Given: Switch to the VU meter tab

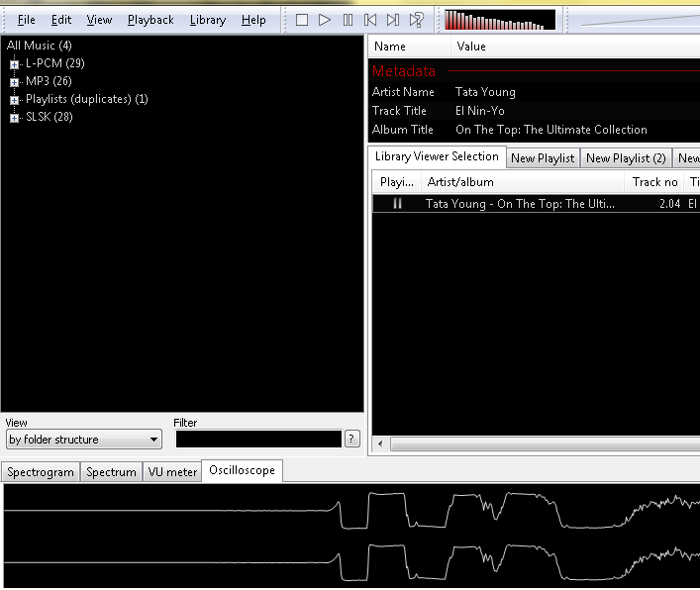Looking at the screenshot, I should 172,472.
